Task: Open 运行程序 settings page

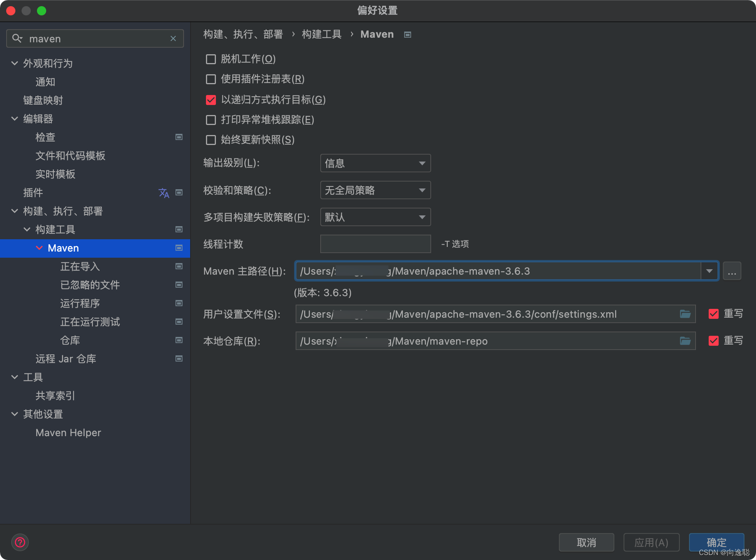Action: tap(80, 303)
